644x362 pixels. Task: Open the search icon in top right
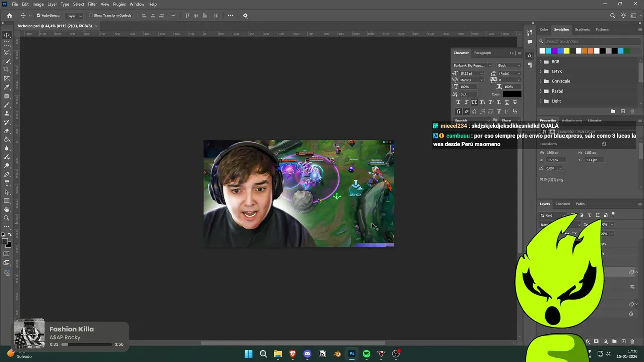click(x=613, y=16)
